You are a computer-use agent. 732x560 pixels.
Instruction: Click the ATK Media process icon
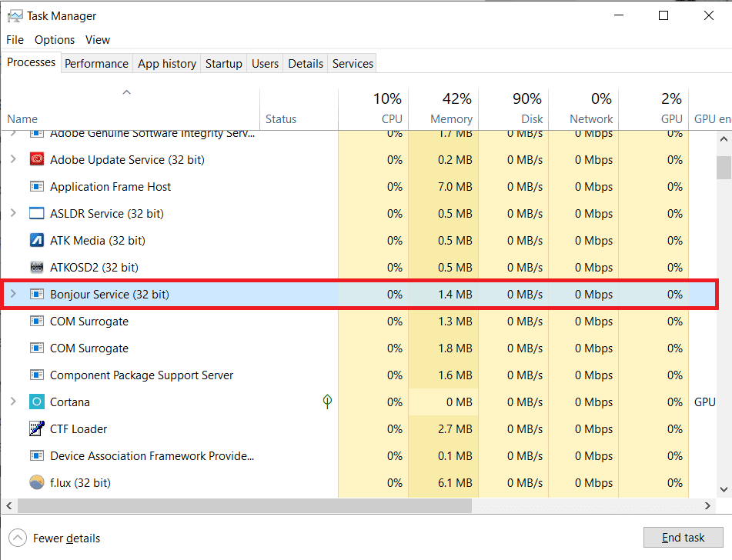click(x=36, y=240)
